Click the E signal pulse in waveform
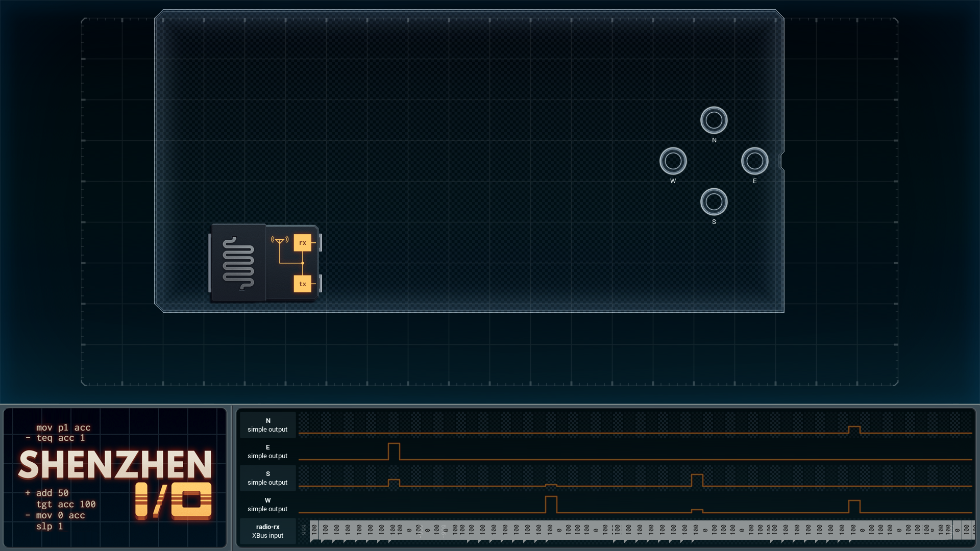The image size is (980, 551). coord(394,452)
